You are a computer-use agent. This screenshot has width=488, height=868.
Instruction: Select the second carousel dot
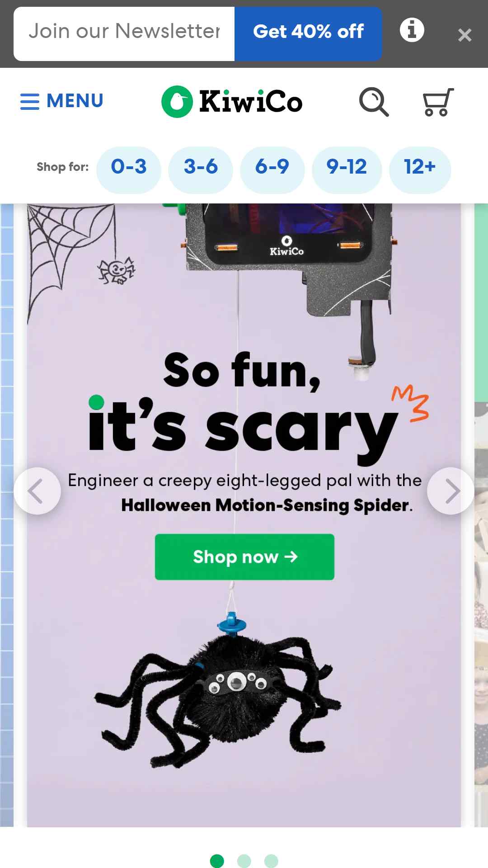click(244, 861)
